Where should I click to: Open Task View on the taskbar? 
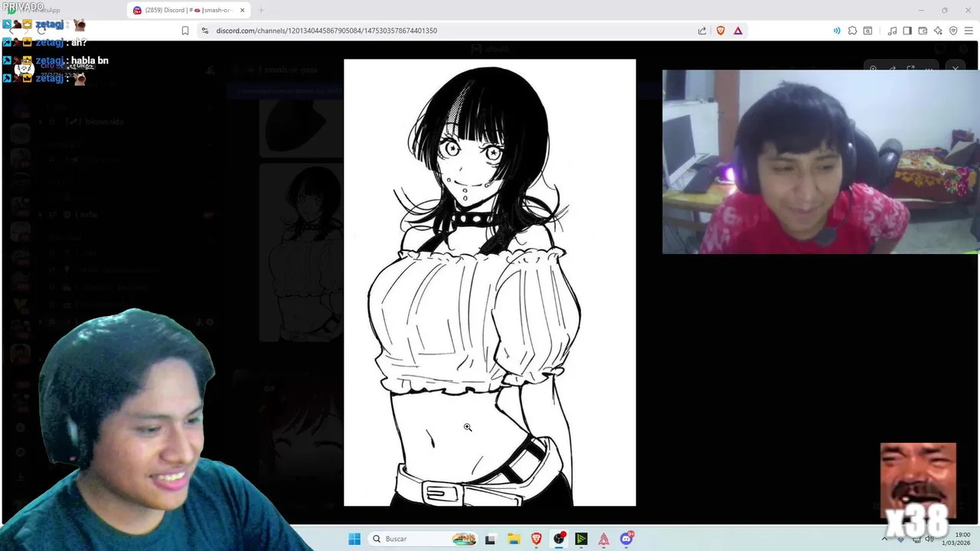[490, 539]
